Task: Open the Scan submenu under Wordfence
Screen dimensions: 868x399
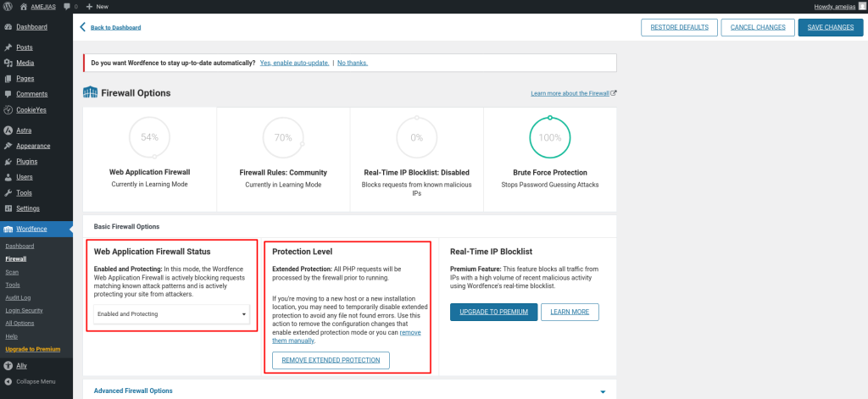Action: 12,272
